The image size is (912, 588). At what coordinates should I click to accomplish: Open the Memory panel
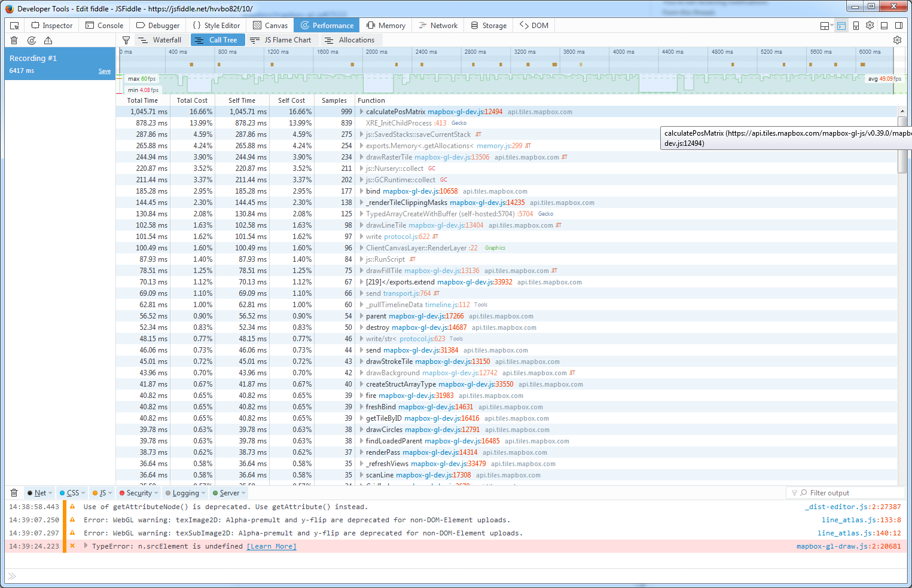(x=386, y=25)
